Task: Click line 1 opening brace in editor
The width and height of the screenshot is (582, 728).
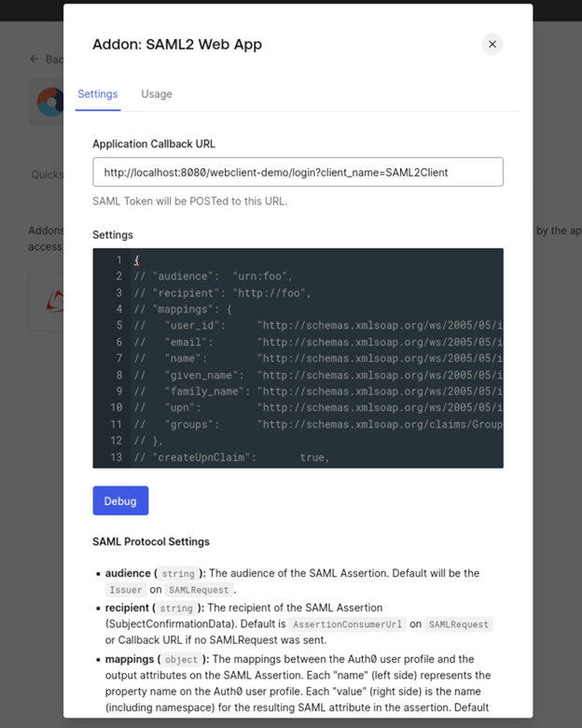Action: coord(136,260)
